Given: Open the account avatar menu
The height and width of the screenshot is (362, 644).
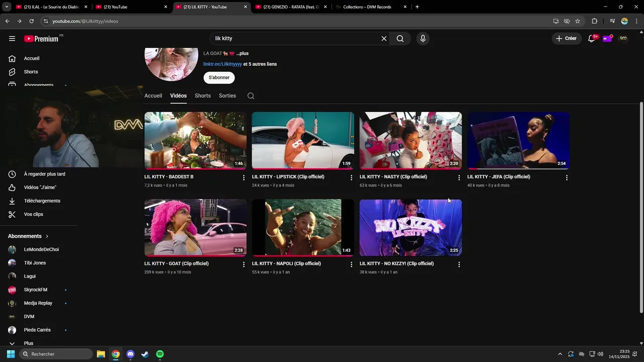Looking at the screenshot, I should [624, 38].
